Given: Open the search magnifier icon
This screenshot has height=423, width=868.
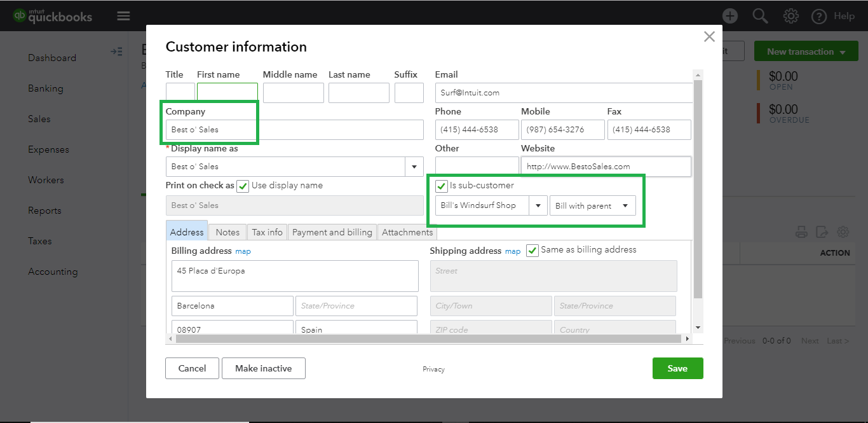Looking at the screenshot, I should pos(761,16).
